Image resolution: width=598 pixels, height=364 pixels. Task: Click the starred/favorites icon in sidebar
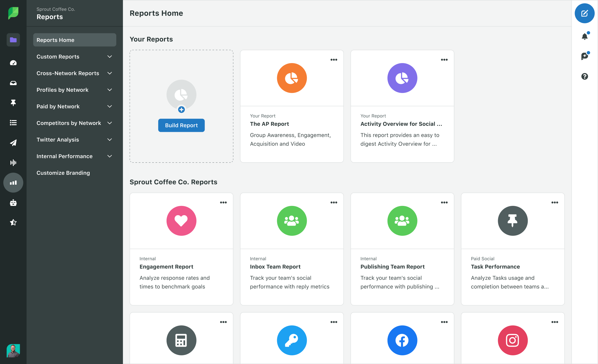[13, 222]
